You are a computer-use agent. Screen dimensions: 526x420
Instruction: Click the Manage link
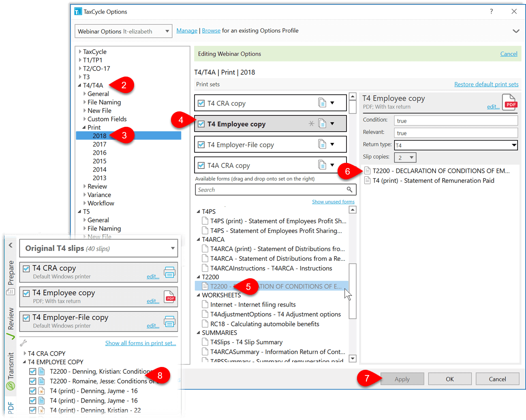[187, 30]
